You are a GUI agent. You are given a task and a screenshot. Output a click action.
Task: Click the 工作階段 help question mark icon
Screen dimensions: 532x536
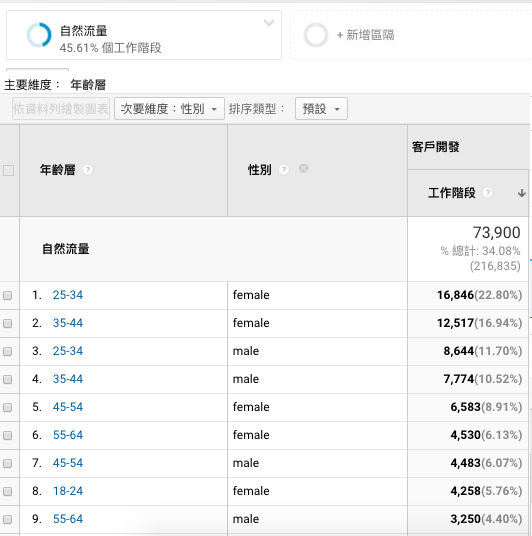(488, 193)
